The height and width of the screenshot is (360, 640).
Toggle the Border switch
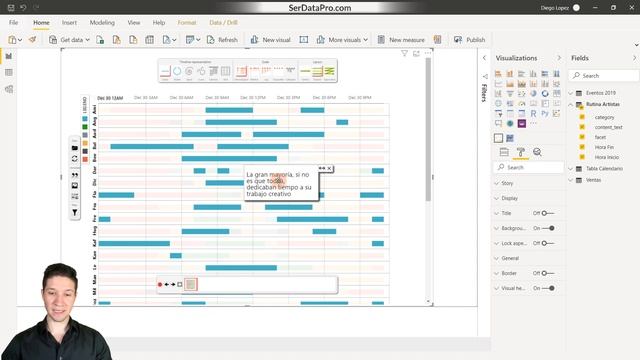tap(548, 273)
